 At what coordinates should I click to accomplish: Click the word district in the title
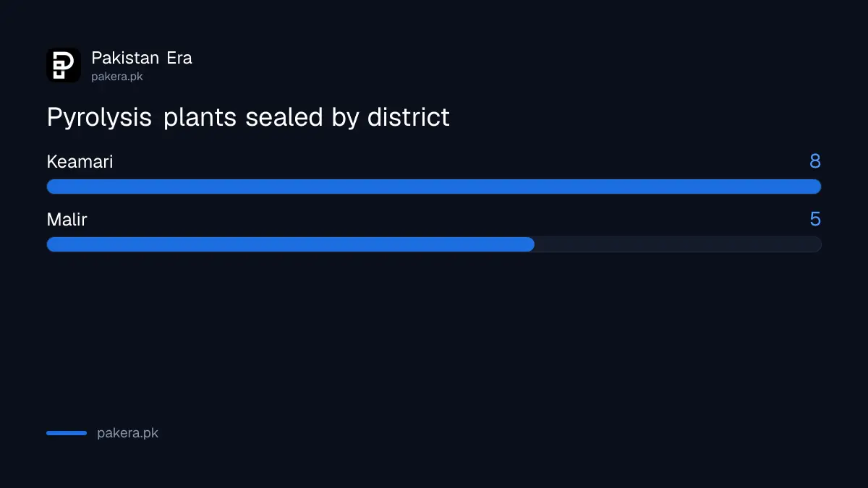pos(409,116)
